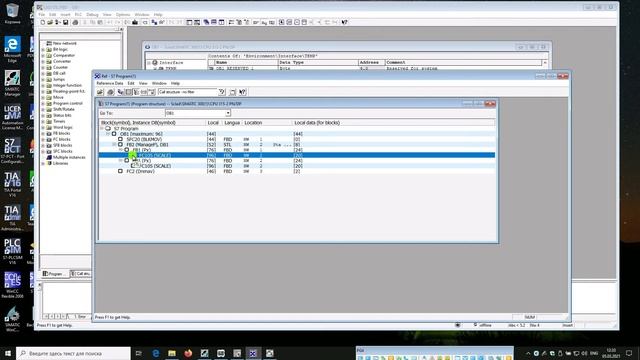Open WinCC flexible 2008 desktop shortcut
This screenshot has width=640, height=360.
click(12, 285)
